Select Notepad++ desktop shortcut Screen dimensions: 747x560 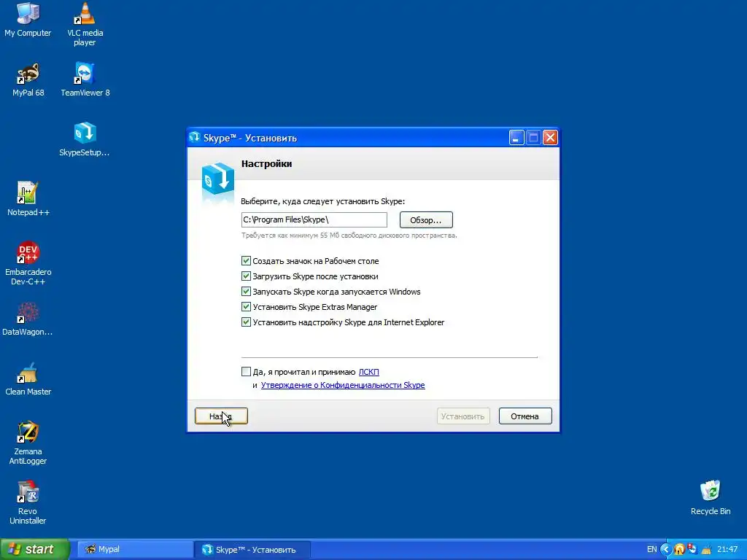pos(28,199)
